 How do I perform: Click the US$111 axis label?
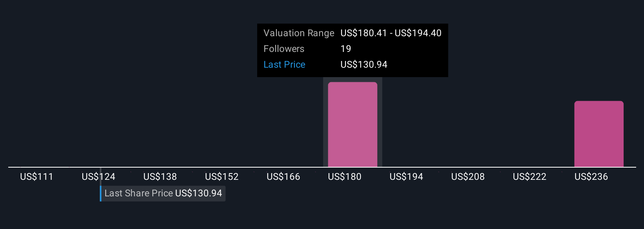pyautogui.click(x=37, y=177)
